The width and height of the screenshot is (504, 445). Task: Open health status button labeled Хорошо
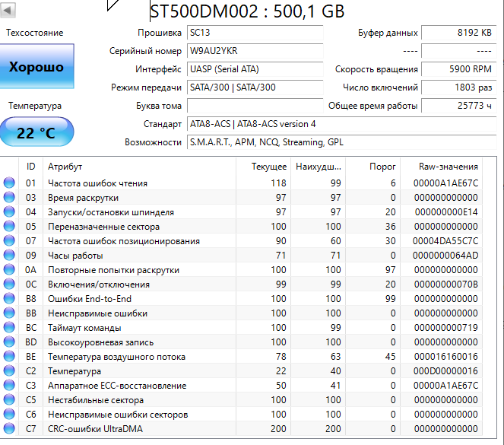36,66
